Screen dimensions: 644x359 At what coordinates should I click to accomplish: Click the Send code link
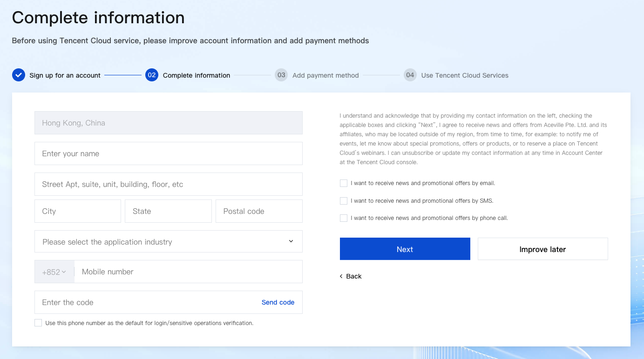click(278, 302)
